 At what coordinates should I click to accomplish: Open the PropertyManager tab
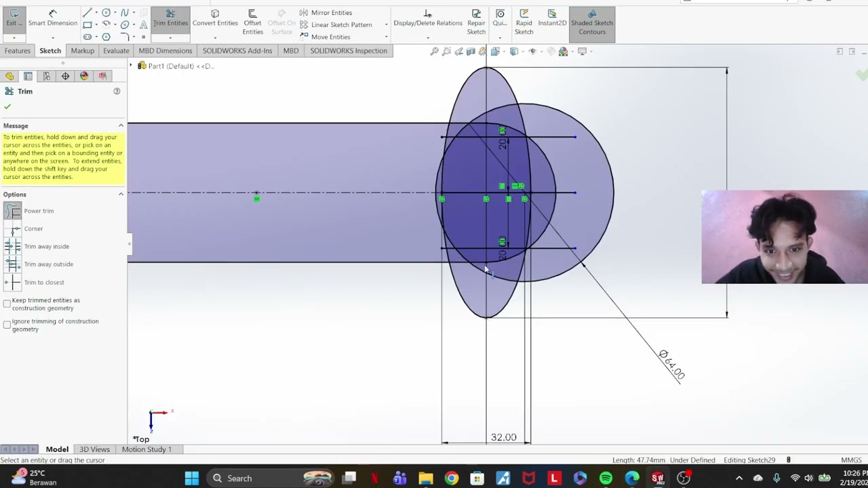[x=28, y=76]
